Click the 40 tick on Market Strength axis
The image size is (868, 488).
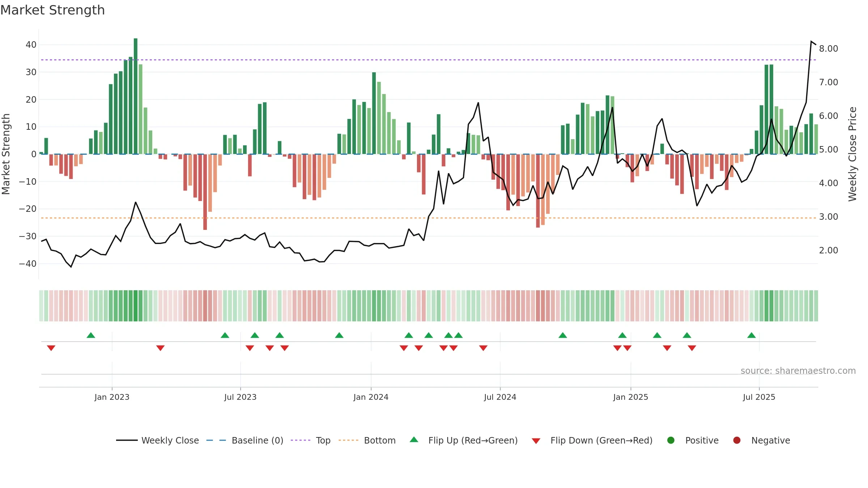31,45
